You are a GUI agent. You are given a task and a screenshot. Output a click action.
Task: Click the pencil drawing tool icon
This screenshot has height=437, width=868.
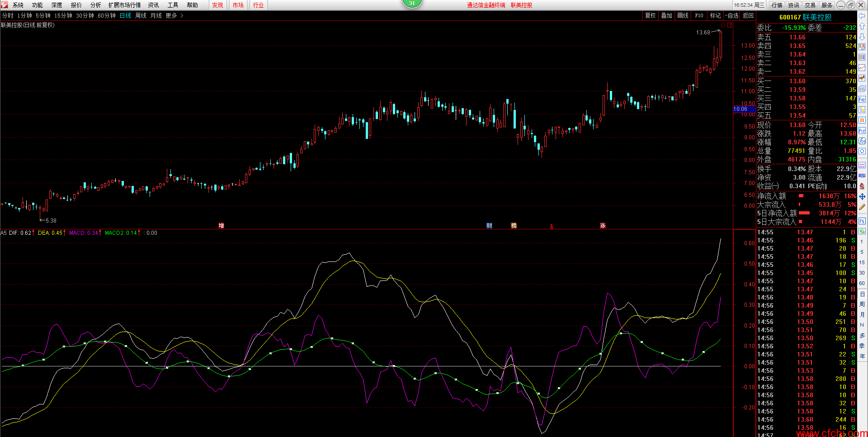point(862,207)
